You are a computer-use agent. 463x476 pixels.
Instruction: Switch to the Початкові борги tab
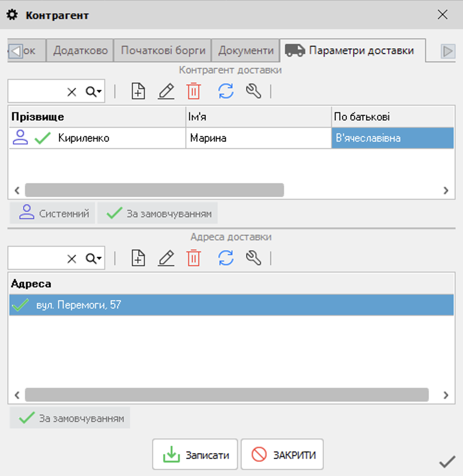163,50
